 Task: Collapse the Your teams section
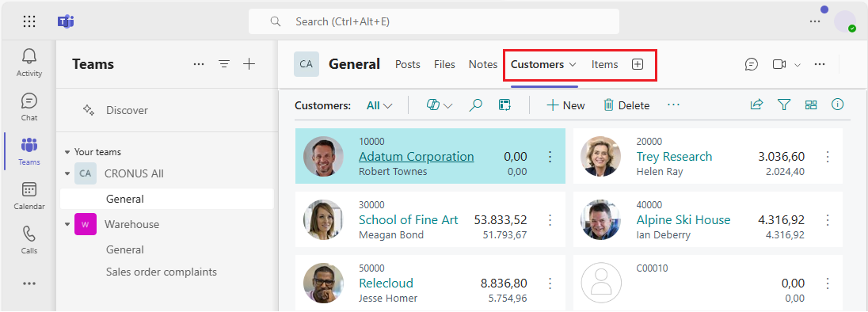(x=67, y=152)
